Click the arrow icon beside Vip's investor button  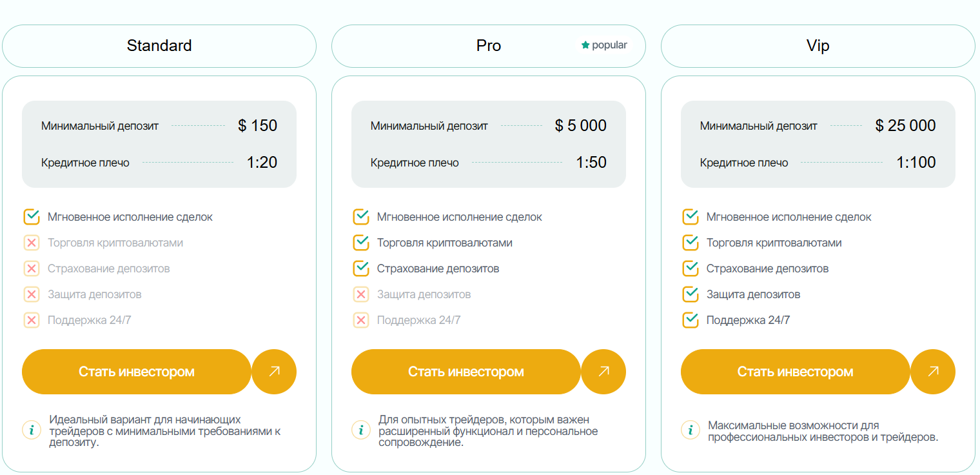coord(933,371)
